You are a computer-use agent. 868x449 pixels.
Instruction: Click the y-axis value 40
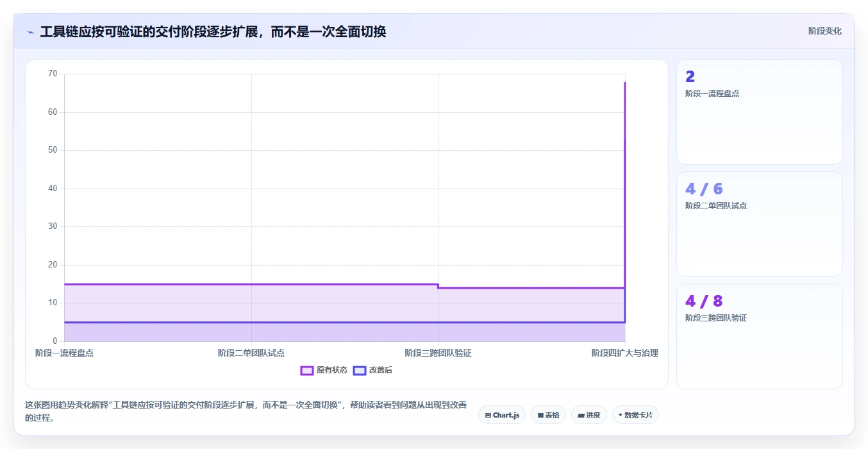click(x=53, y=189)
